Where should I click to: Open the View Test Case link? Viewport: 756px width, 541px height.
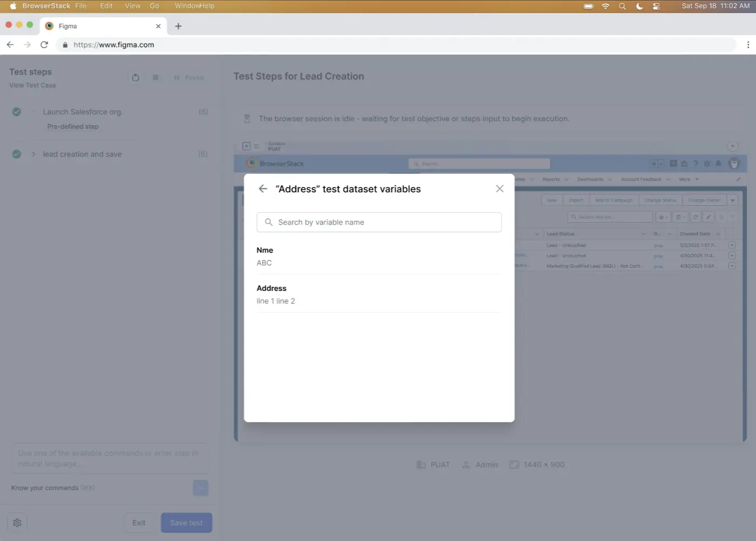point(32,85)
